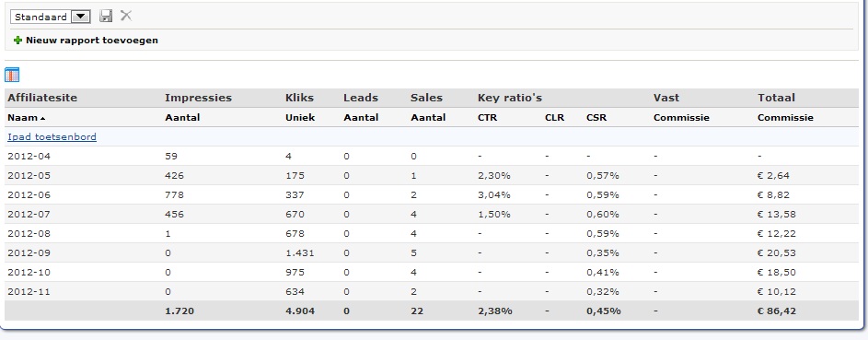Click the CSR column subheader
This screenshot has width=868, height=340.
pyautogui.click(x=596, y=117)
